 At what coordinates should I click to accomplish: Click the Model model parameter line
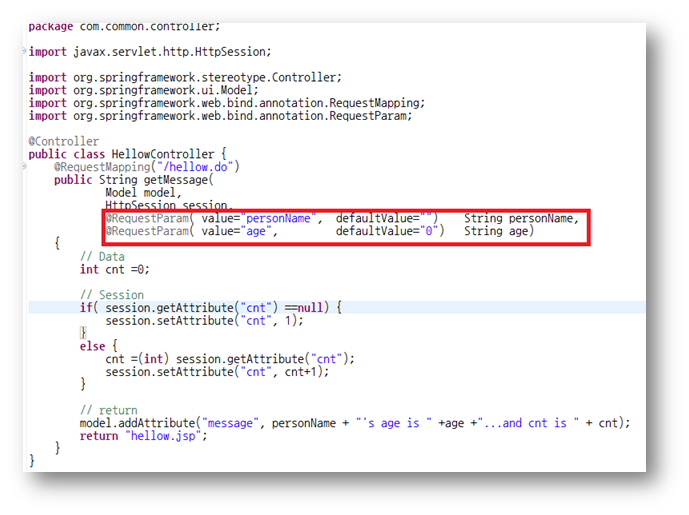[143, 192]
